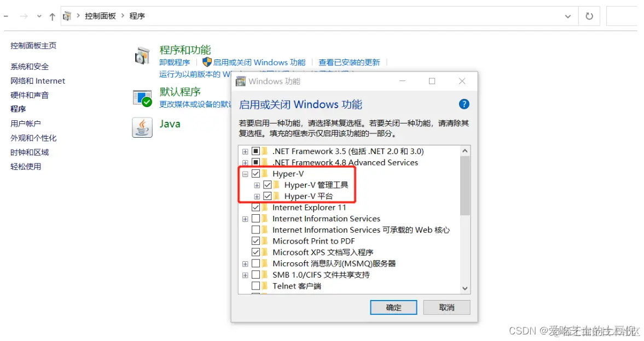The height and width of the screenshot is (341, 644).
Task: Enable the Telnet client checkbox
Action: click(x=256, y=286)
